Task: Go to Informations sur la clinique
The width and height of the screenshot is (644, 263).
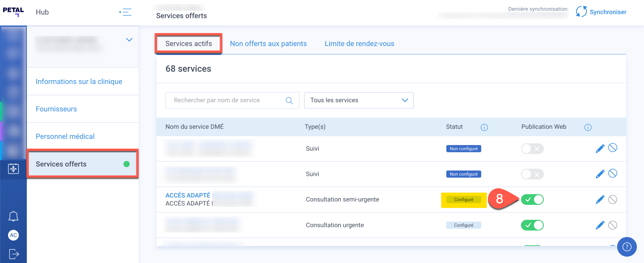Action: click(79, 81)
